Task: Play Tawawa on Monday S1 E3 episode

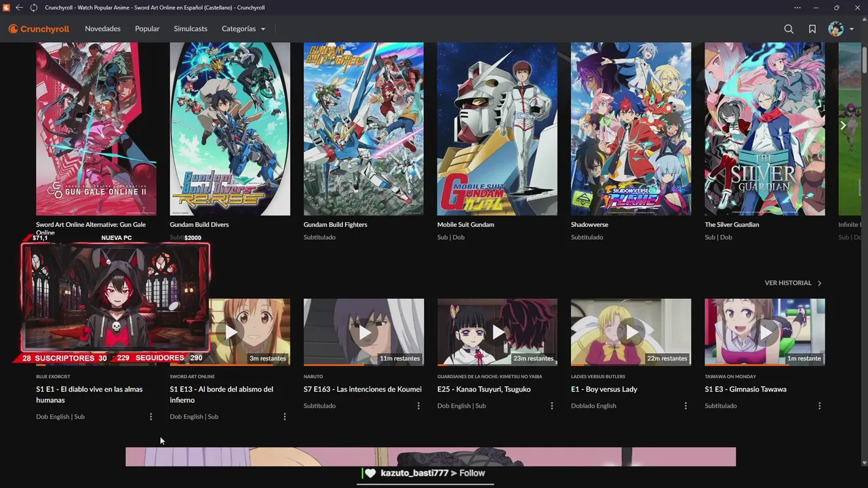Action: tap(764, 332)
